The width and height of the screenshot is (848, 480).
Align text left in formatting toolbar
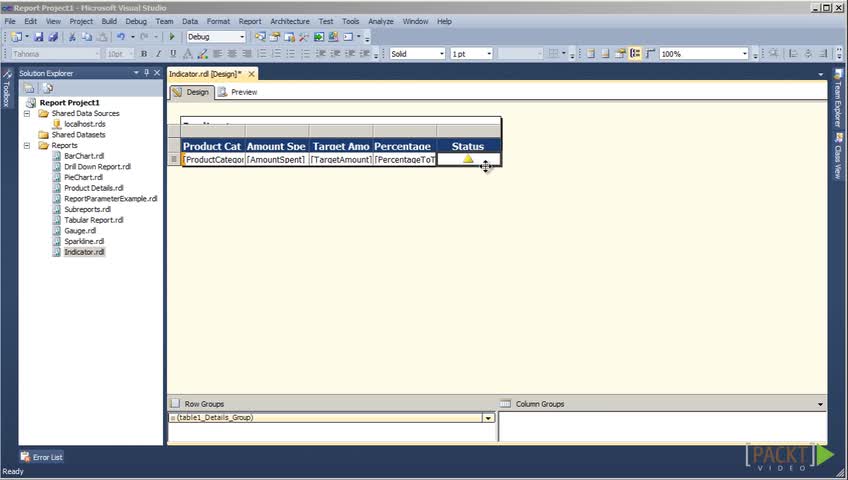pos(217,54)
